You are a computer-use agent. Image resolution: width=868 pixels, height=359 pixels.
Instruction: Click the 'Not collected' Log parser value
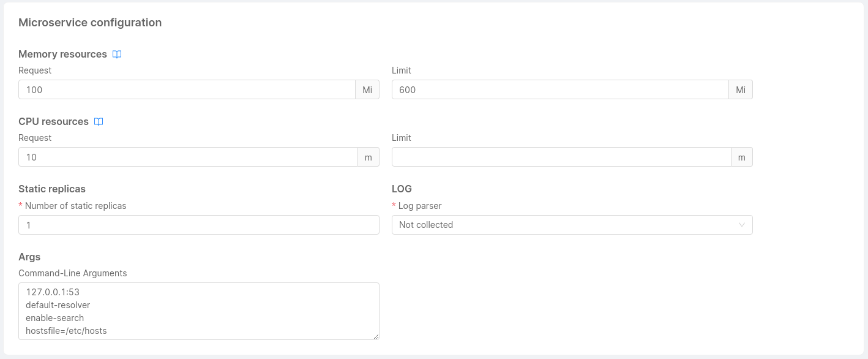[426, 225]
